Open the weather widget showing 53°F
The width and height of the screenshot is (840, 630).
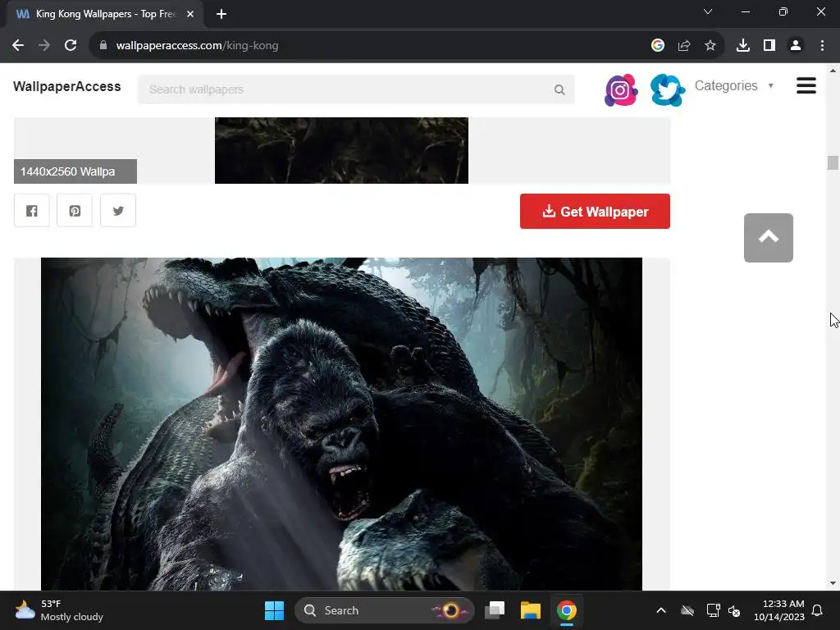(x=59, y=610)
